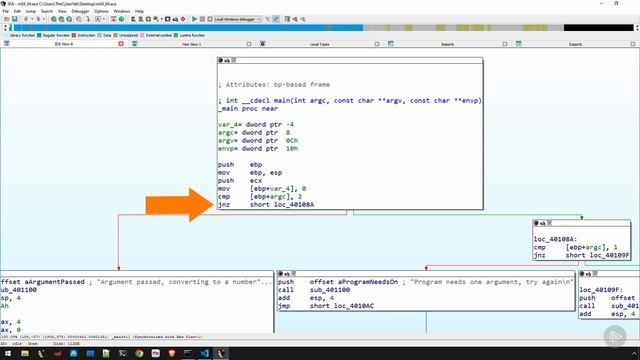
Task: Click the green Start process play icon
Action: point(195,19)
